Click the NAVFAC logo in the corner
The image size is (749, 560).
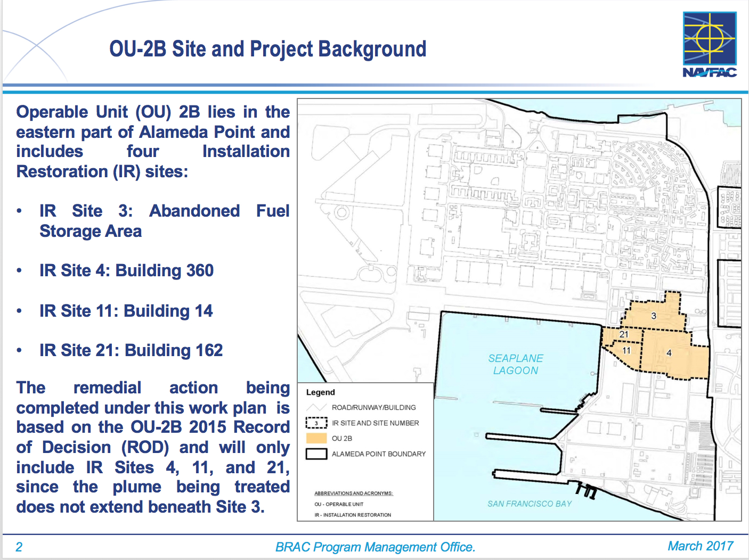click(x=710, y=45)
